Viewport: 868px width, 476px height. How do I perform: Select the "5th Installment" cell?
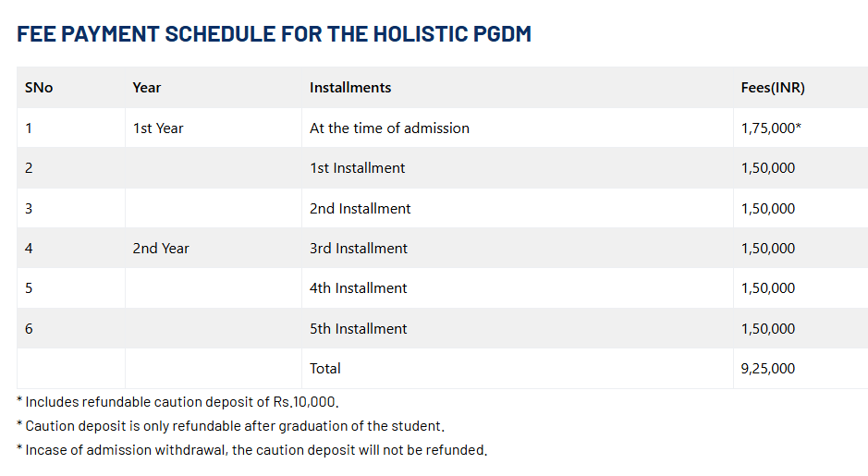point(359,329)
